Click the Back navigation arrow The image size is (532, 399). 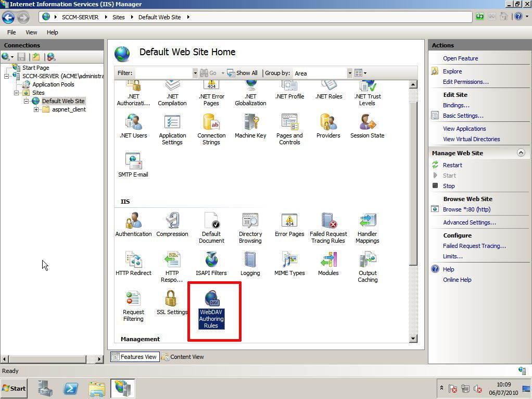point(8,17)
